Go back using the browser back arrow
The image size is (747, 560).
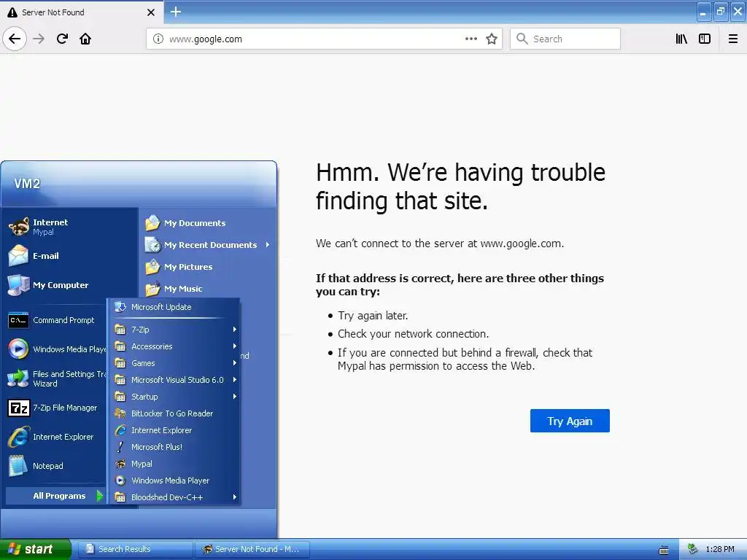15,39
